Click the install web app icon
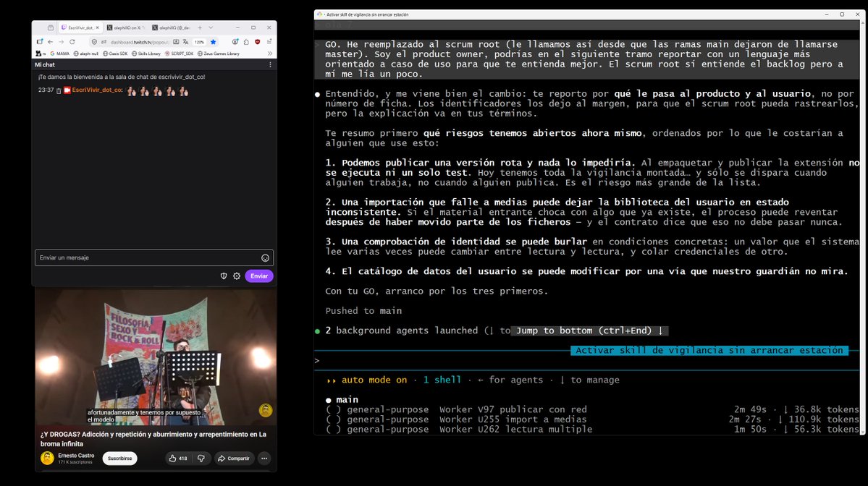Screen dimensions: 868x486 click(x=176, y=42)
